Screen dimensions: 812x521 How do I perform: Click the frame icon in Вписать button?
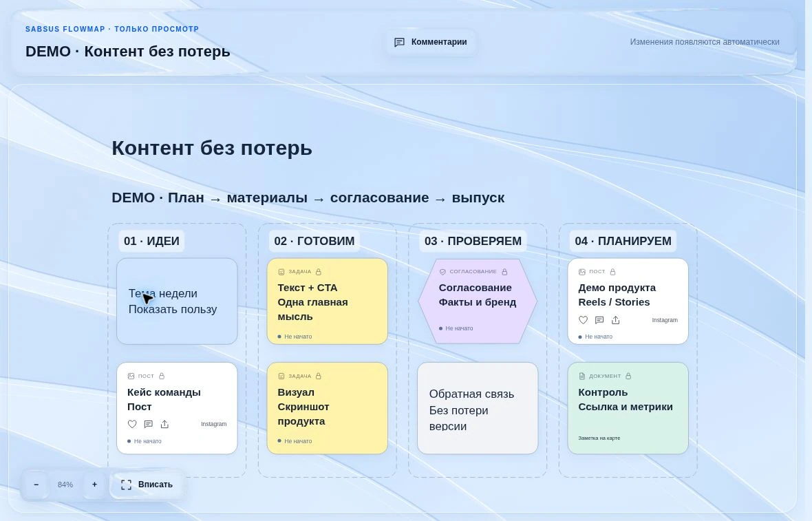click(127, 485)
